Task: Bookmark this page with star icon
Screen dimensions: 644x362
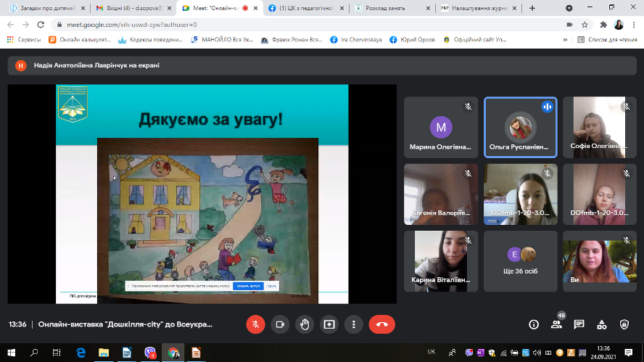Action: [586, 24]
